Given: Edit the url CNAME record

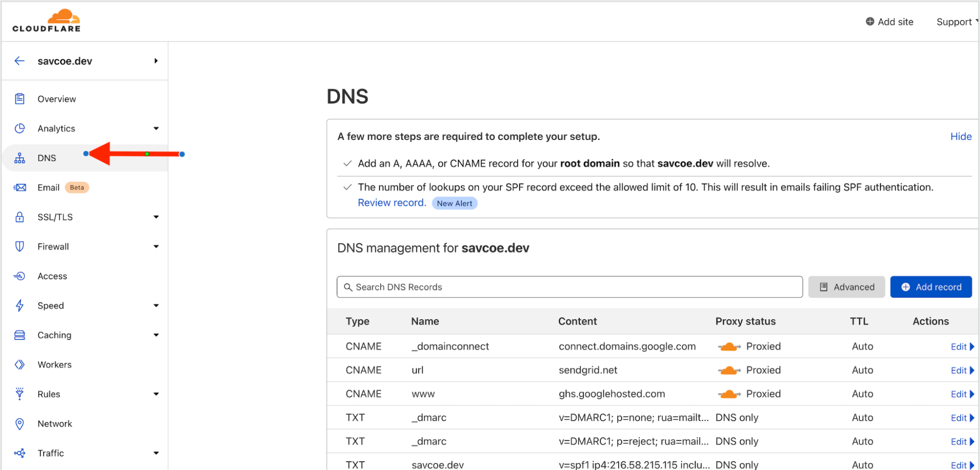Looking at the screenshot, I should point(962,370).
